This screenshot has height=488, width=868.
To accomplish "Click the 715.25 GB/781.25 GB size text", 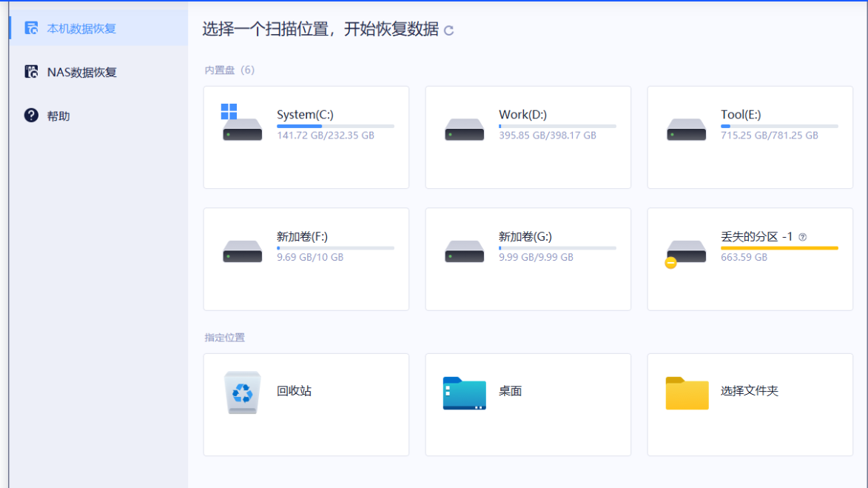I will coord(770,136).
